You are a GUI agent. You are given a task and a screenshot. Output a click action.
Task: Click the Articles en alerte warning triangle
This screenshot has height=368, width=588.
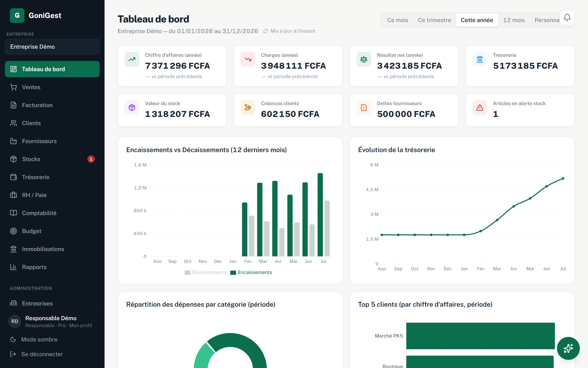tap(480, 108)
